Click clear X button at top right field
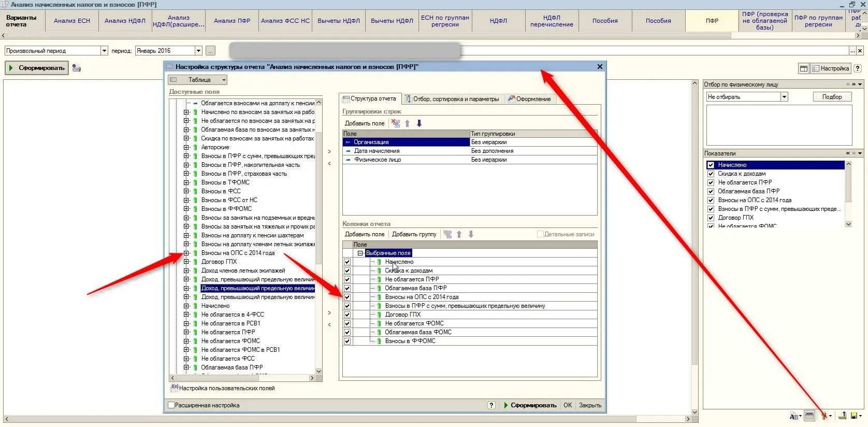This screenshot has height=427, width=868. point(860,51)
